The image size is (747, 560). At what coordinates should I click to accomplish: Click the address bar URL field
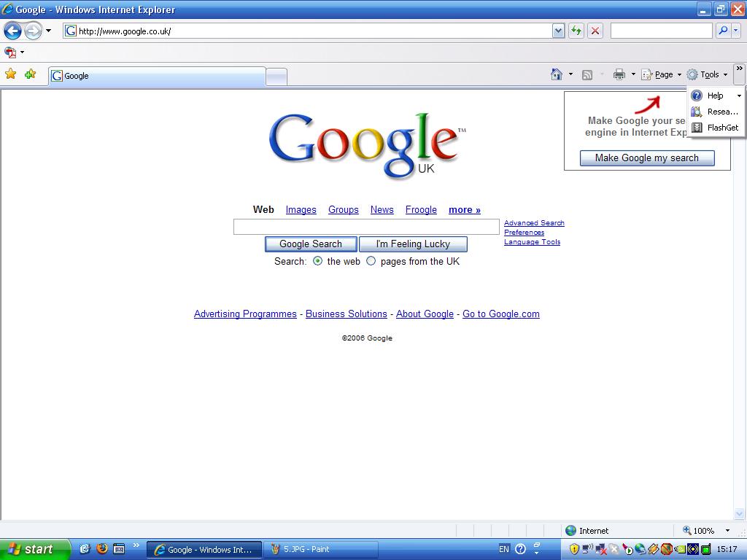308,31
